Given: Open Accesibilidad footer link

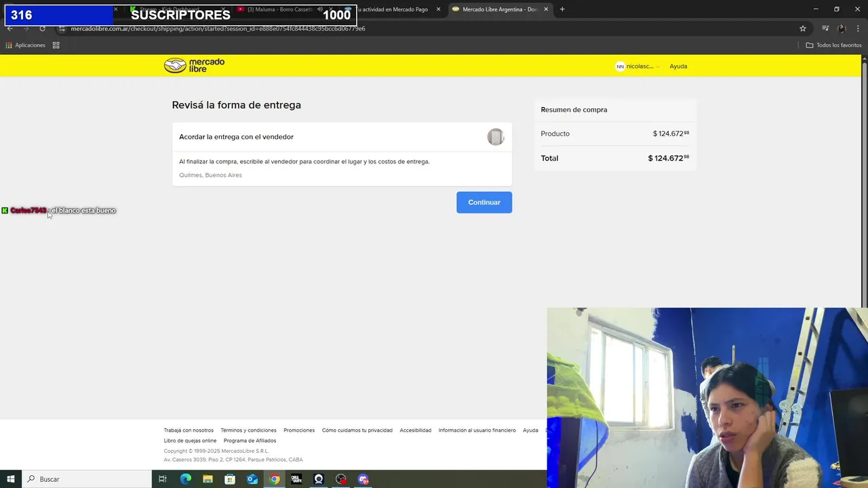Looking at the screenshot, I should (416, 430).
